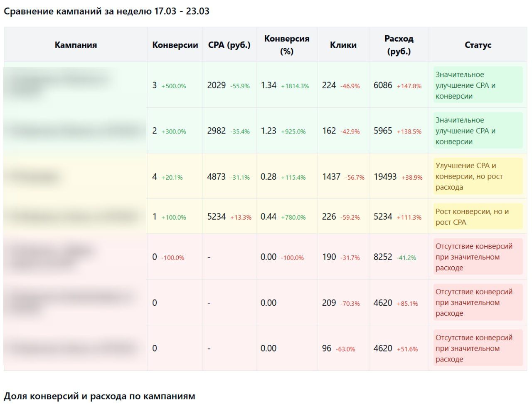Click the clicks value 162

329,131
